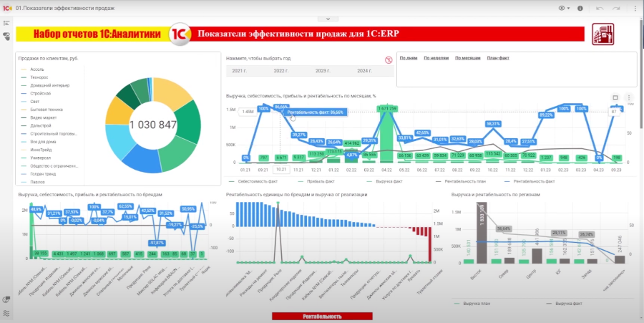
Task: Click the info icon in top toolbar
Action: (580, 8)
